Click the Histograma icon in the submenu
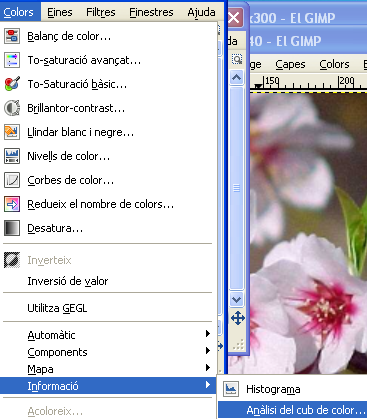The width and height of the screenshot is (367, 419). (231, 389)
